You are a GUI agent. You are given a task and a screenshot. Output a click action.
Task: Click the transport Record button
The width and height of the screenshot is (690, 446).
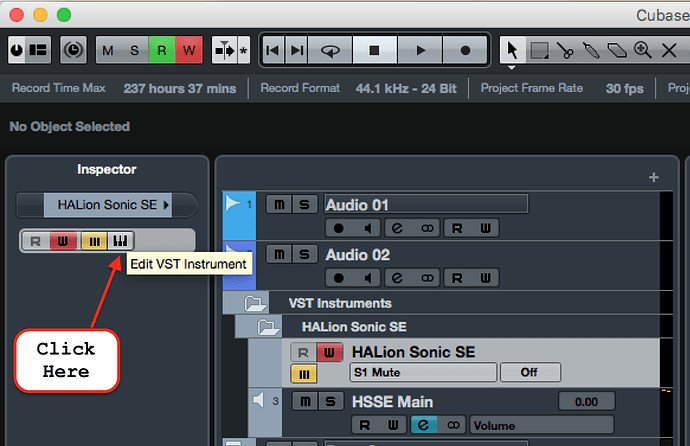(465, 51)
